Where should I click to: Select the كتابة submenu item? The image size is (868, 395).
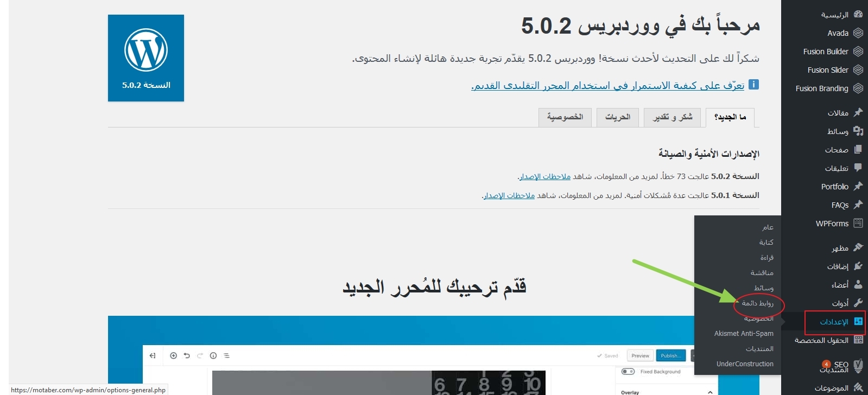point(766,243)
